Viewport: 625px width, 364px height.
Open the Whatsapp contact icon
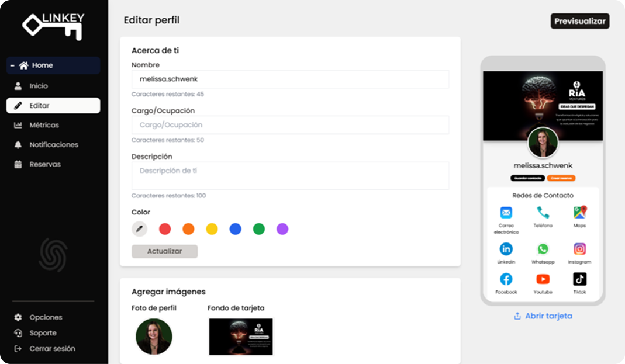point(543,249)
